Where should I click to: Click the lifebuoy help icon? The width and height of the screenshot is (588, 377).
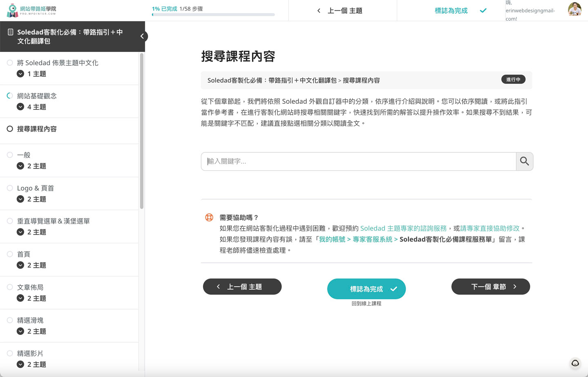(x=209, y=217)
